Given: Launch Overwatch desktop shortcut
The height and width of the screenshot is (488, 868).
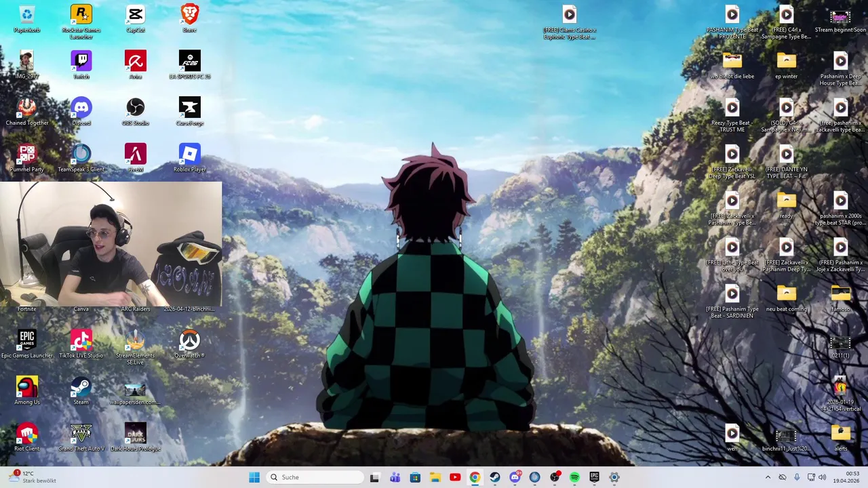Looking at the screenshot, I should coord(189,344).
